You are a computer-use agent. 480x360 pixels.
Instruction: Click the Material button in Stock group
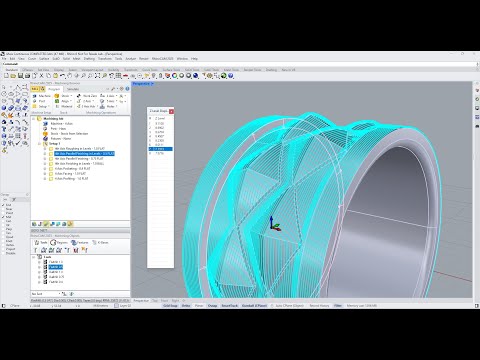point(63,106)
